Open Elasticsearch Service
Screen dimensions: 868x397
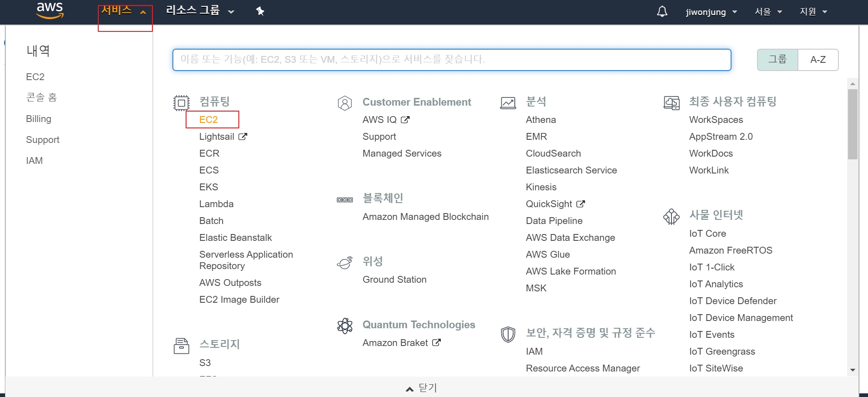point(571,170)
